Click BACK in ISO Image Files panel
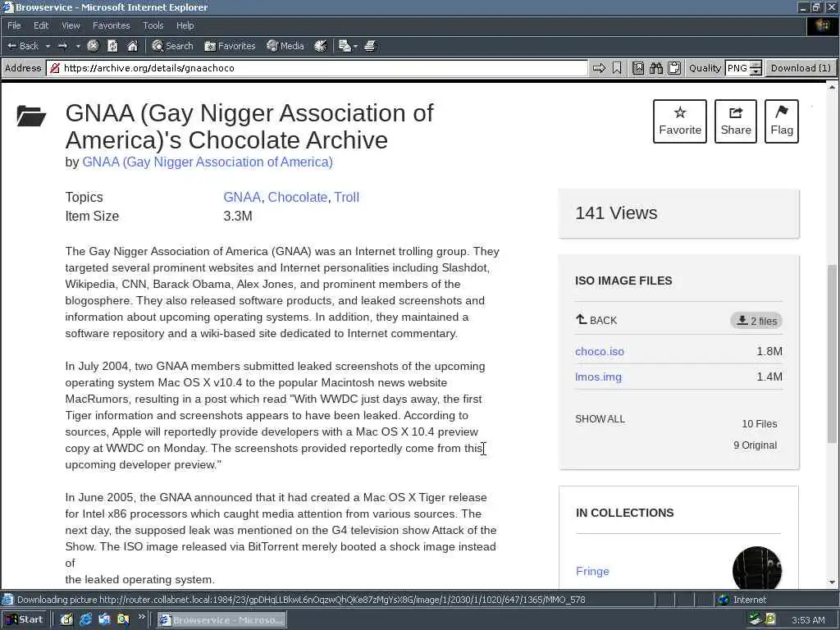The width and height of the screenshot is (840, 630). (596, 321)
